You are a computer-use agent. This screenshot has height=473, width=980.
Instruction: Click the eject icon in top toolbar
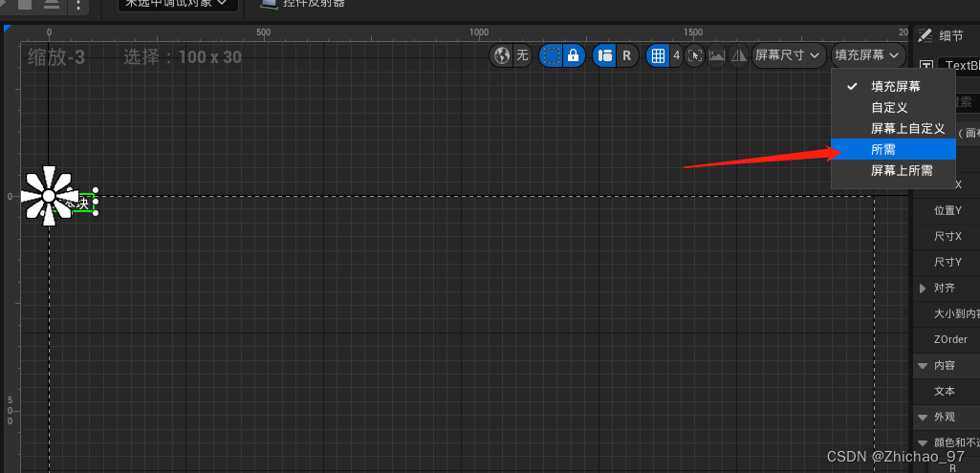tap(52, 5)
